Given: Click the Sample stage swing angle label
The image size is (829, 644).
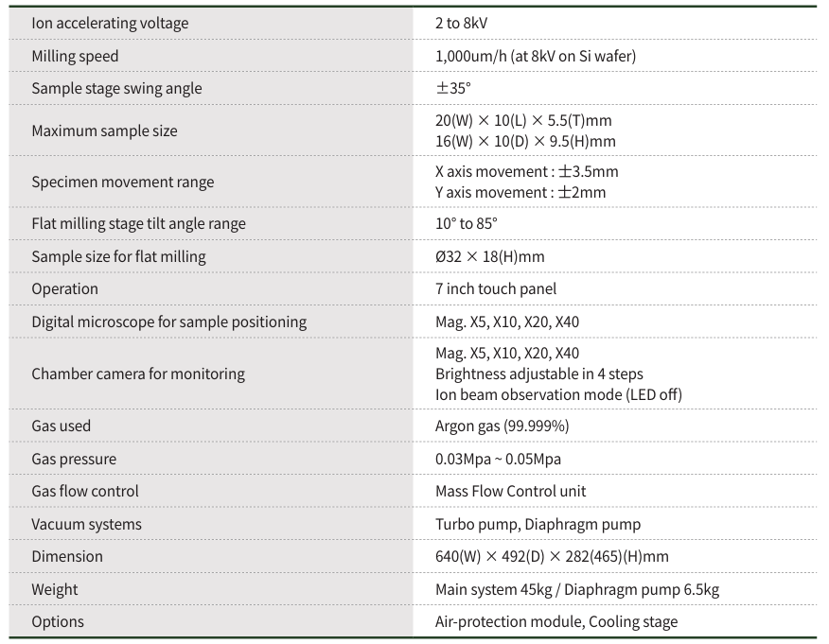Looking at the screenshot, I should pyautogui.click(x=116, y=88).
